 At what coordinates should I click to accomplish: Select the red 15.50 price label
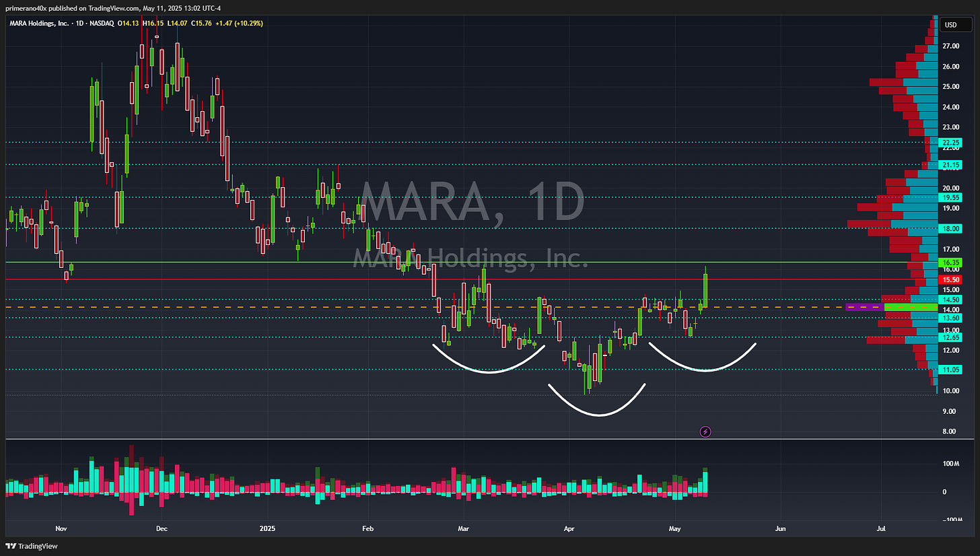point(951,279)
